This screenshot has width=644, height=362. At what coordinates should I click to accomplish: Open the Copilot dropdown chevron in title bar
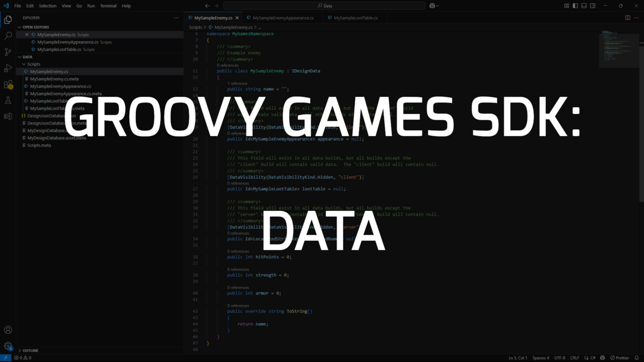(x=438, y=6)
